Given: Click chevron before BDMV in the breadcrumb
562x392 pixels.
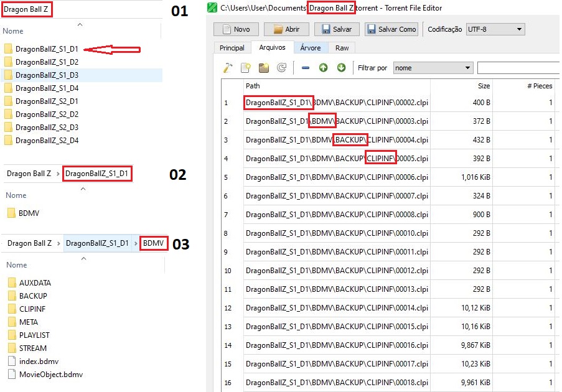Looking at the screenshot, I should [136, 244].
